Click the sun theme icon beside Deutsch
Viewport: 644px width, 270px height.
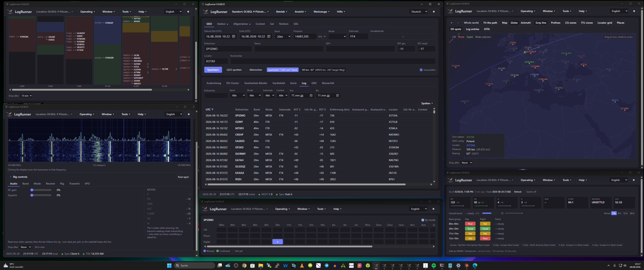434,12
